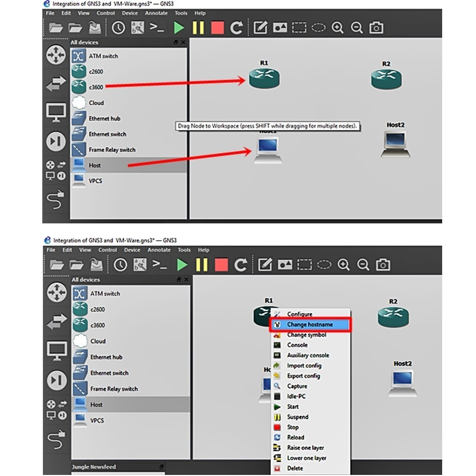Viewport: 476px width, 476px height.
Task: Choose Suspend from R1 context menu
Action: [x=310, y=417]
